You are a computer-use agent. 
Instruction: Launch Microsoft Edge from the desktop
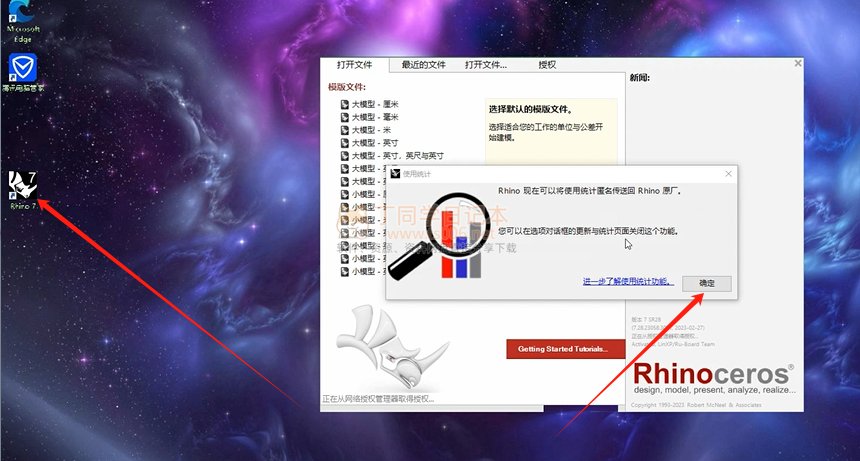click(x=23, y=22)
